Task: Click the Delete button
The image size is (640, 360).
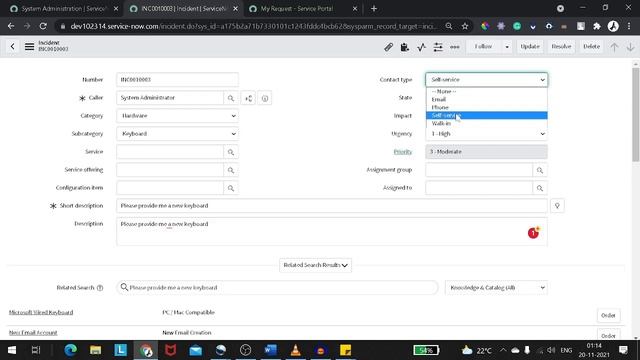Action: click(x=591, y=47)
